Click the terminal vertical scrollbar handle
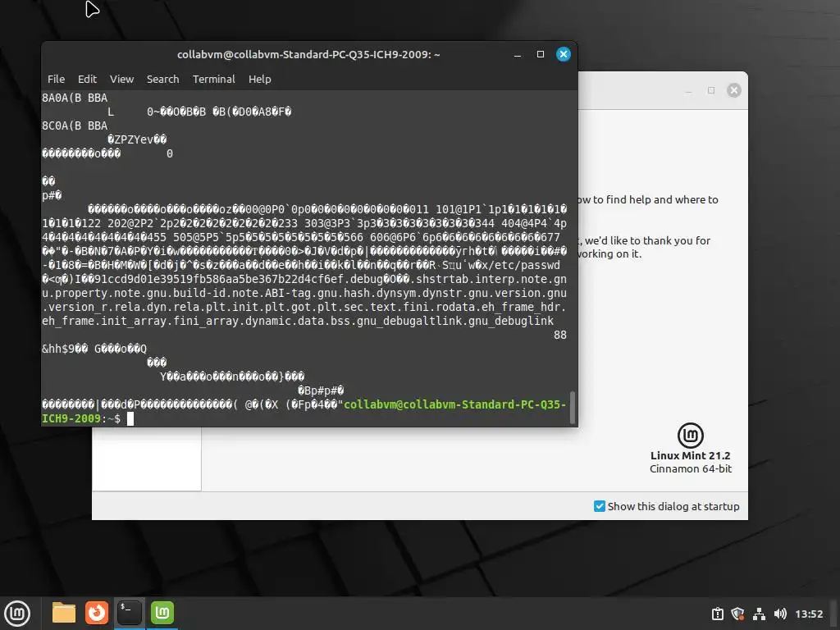The height and width of the screenshot is (630, 840). pyautogui.click(x=572, y=407)
